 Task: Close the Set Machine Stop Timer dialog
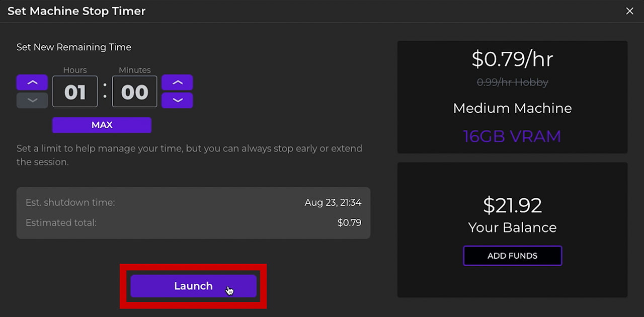pyautogui.click(x=629, y=11)
